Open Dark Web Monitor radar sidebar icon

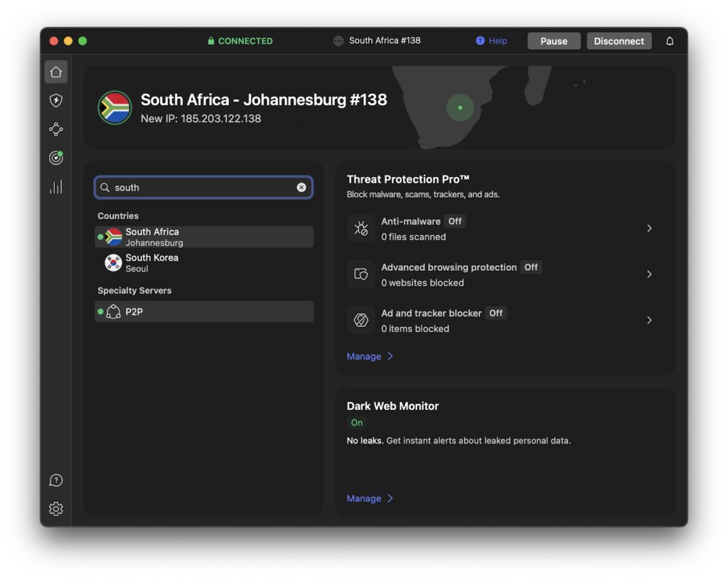(55, 158)
